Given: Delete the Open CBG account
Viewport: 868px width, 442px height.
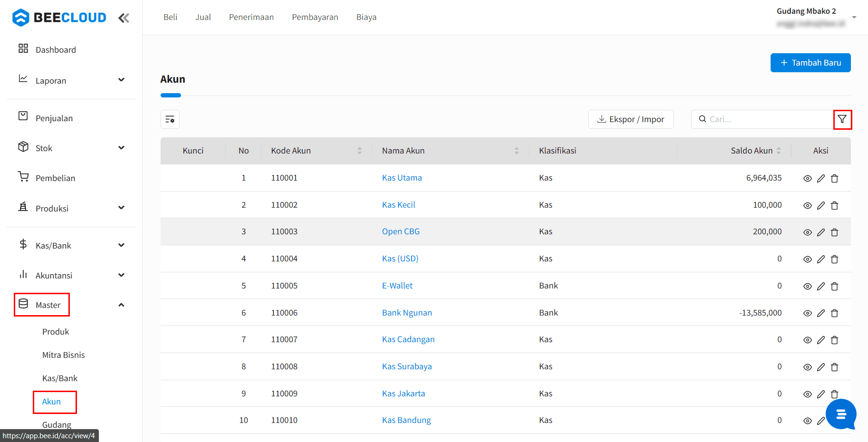Looking at the screenshot, I should 835,232.
